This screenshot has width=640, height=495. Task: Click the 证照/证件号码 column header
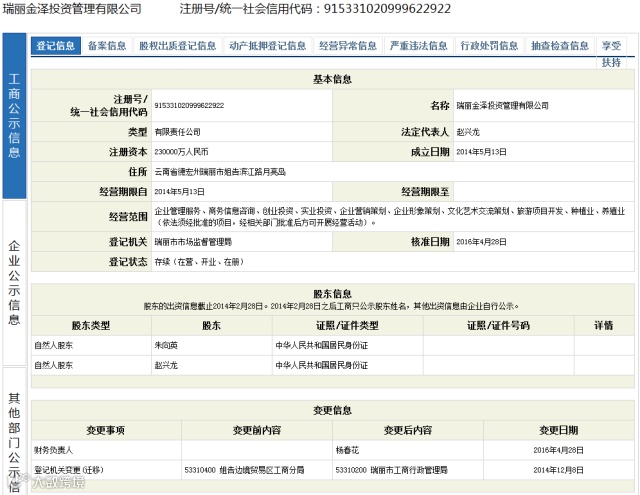(498, 325)
